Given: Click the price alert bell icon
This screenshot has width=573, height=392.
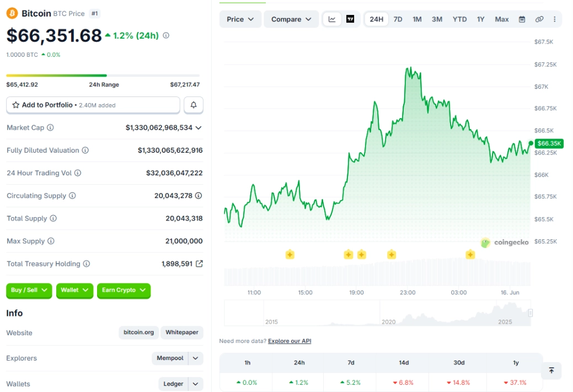Looking at the screenshot, I should click(194, 105).
